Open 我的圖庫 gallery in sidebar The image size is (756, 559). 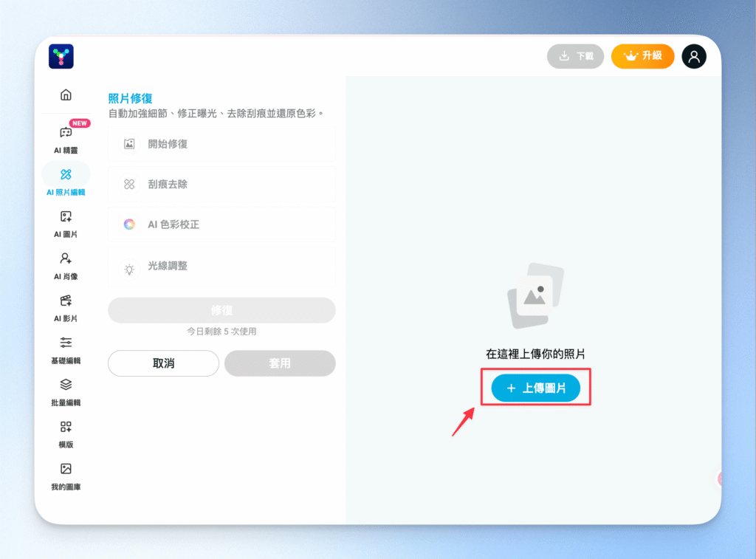pos(66,476)
